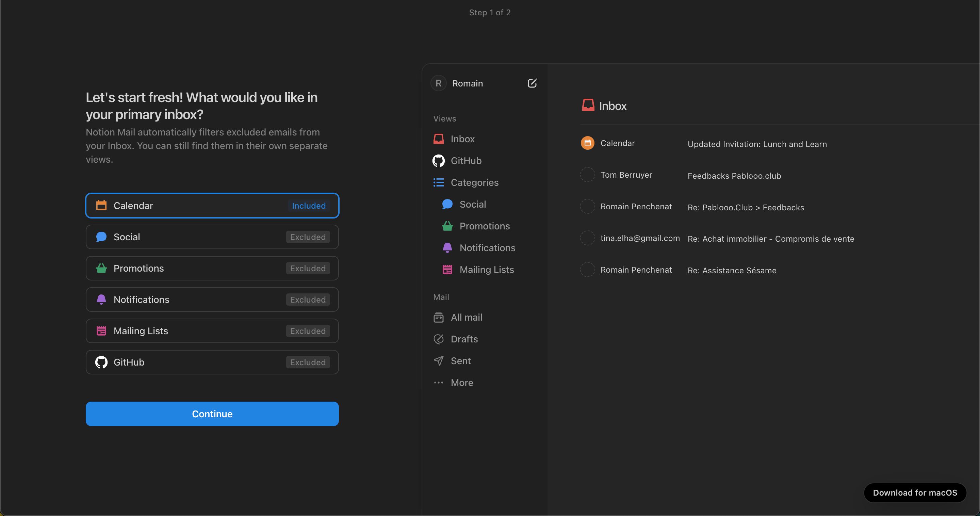The width and height of the screenshot is (980, 516).
Task: Click the Mail section header
Action: tap(441, 297)
